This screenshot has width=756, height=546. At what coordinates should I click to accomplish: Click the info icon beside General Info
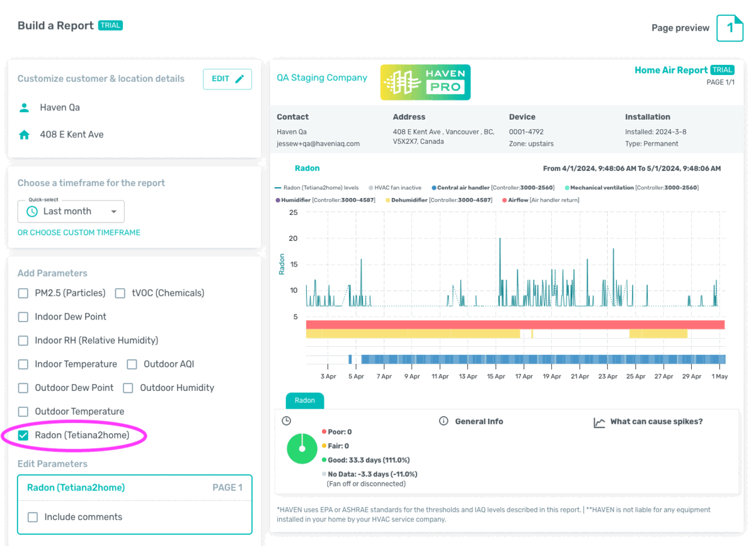pyautogui.click(x=444, y=421)
